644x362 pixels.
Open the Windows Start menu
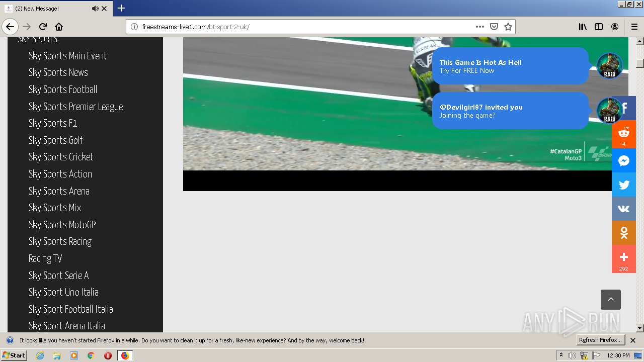point(14,355)
